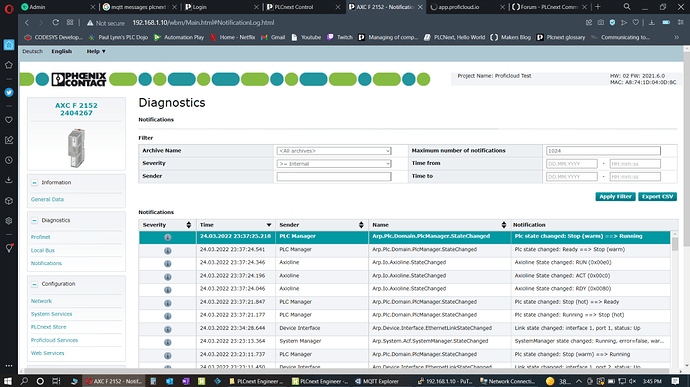690x387 pixels.
Task: Open Archive Name dropdown
Action: tap(334, 151)
